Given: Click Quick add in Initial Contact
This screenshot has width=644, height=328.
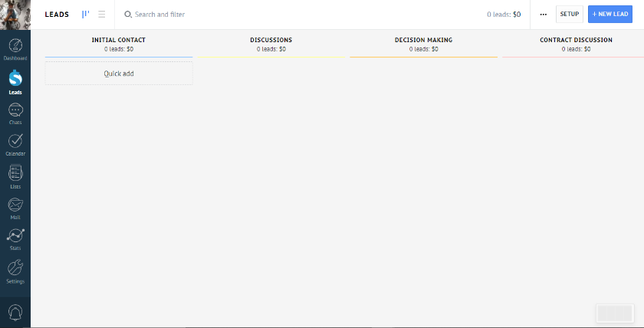Looking at the screenshot, I should [119, 74].
